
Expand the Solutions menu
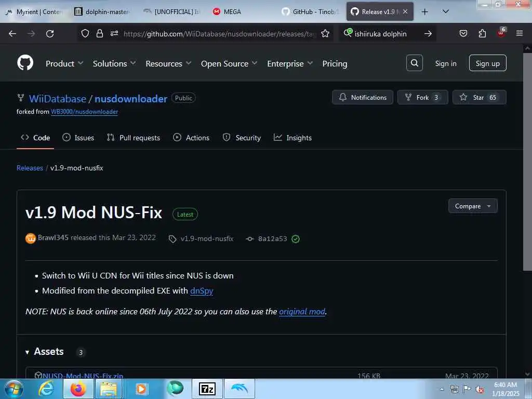pyautogui.click(x=114, y=63)
